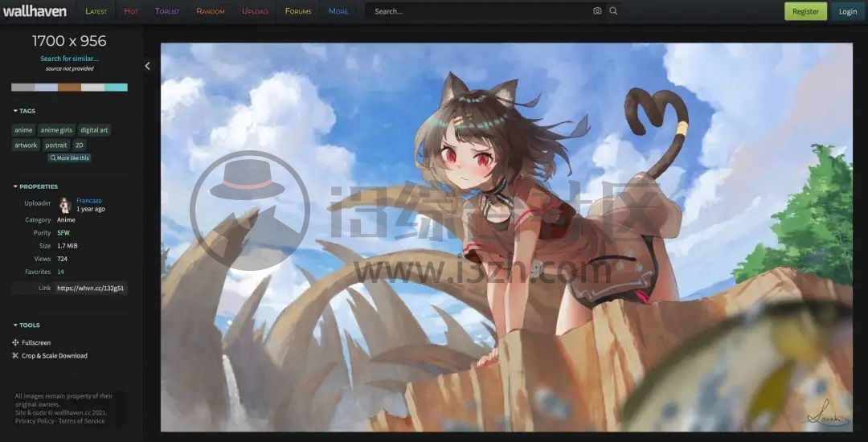Open the Privacy Policy link
Image resolution: width=868 pixels, height=442 pixels.
tap(35, 421)
